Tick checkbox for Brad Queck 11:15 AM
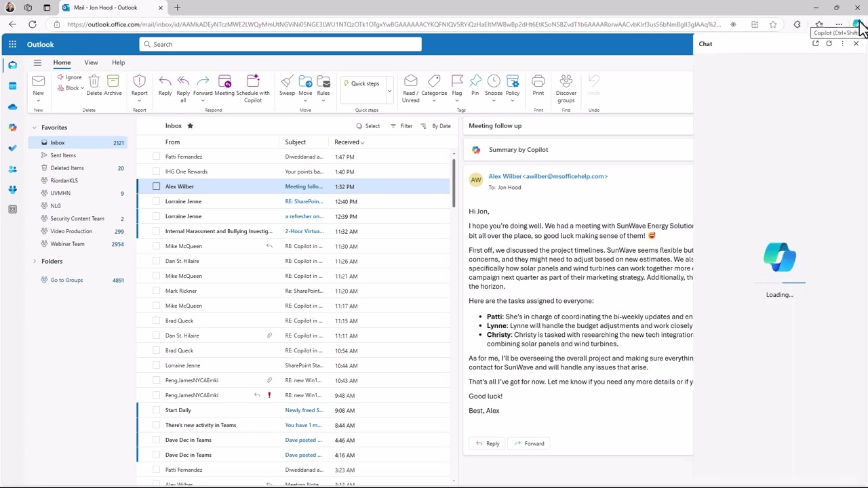Screen dimensions: 868x488 (157, 321)
